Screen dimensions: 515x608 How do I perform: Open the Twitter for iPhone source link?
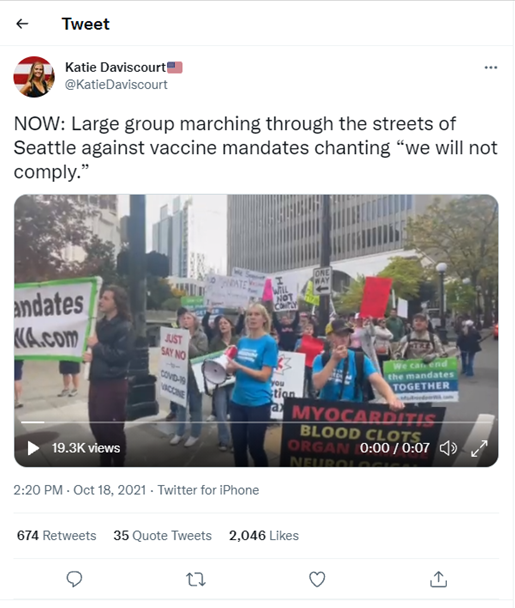[208, 490]
